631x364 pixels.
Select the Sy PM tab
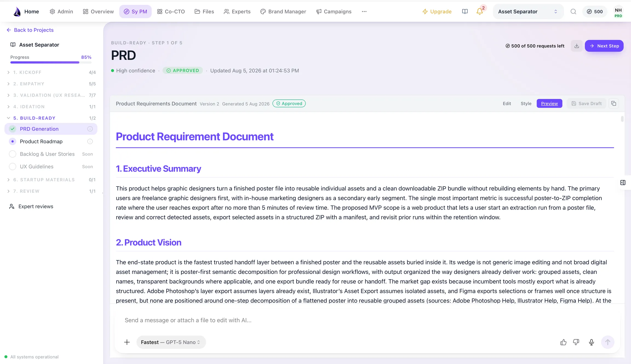pos(135,12)
